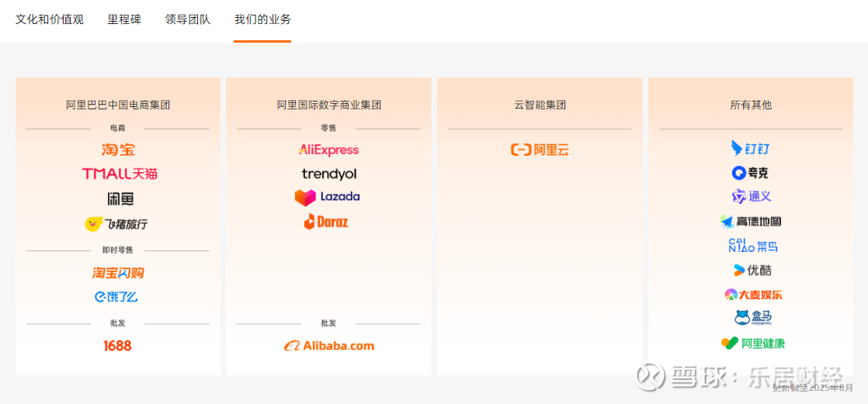Open the 里程碑 tab

click(x=124, y=20)
